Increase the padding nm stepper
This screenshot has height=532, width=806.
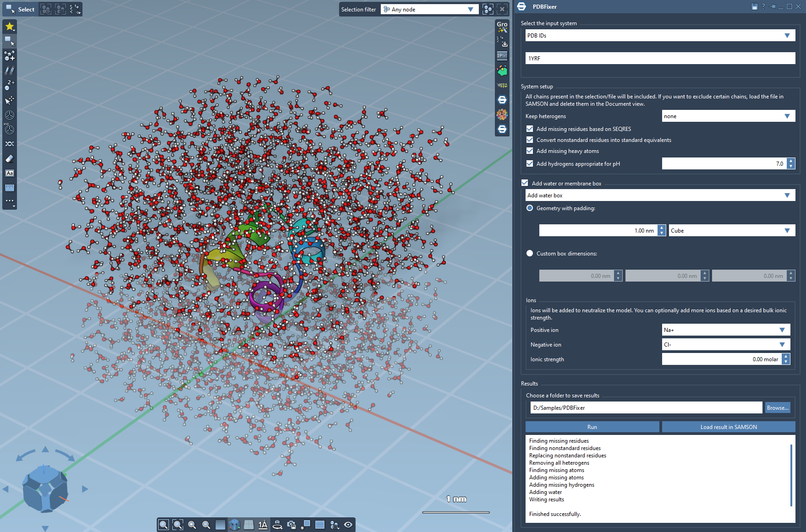pos(662,228)
